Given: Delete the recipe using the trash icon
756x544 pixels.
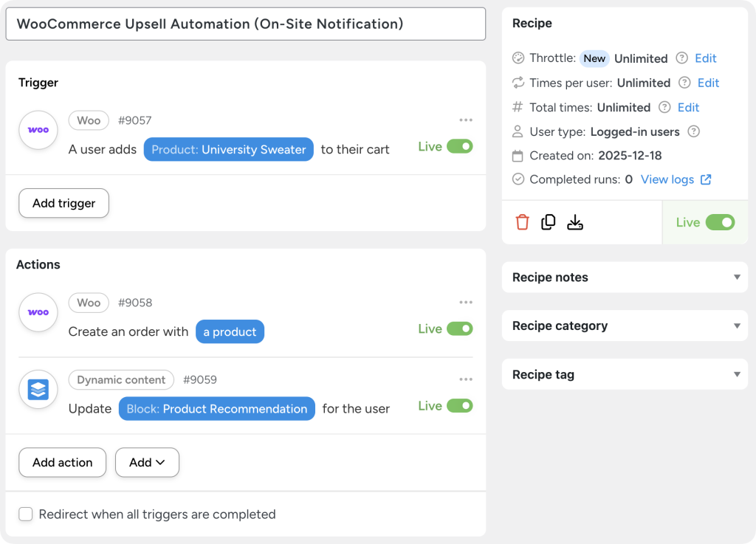Looking at the screenshot, I should 522,221.
